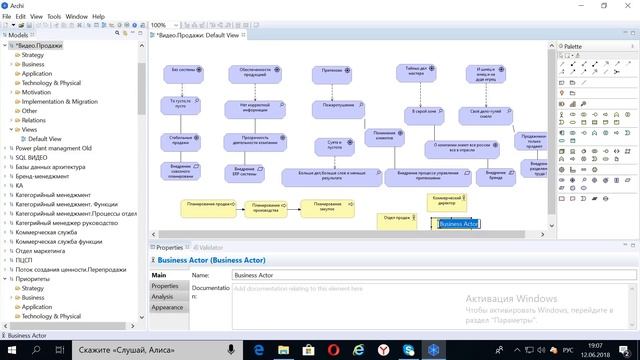Select the Driver element in the Palette
640x360 pixels.
pyautogui.click(x=573, y=180)
